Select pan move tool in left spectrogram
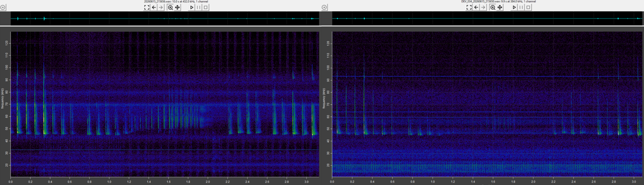This screenshot has height=185, width=644. click(x=178, y=8)
